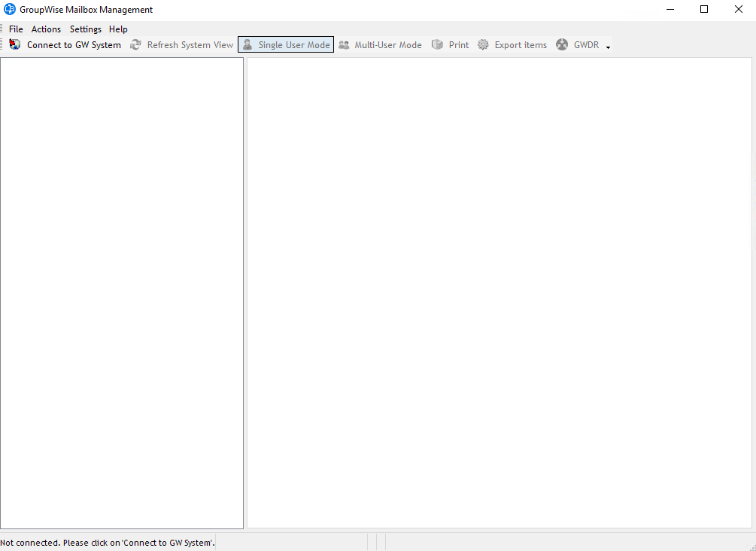This screenshot has width=756, height=551.
Task: Minimize the GroupWise Mailbox Management window
Action: coord(669,9)
